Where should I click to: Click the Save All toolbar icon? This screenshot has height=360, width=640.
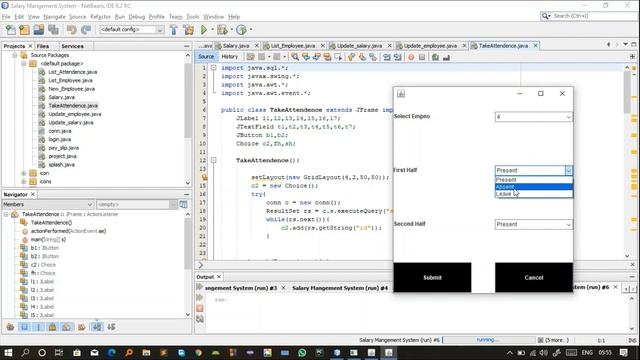coord(53,29)
